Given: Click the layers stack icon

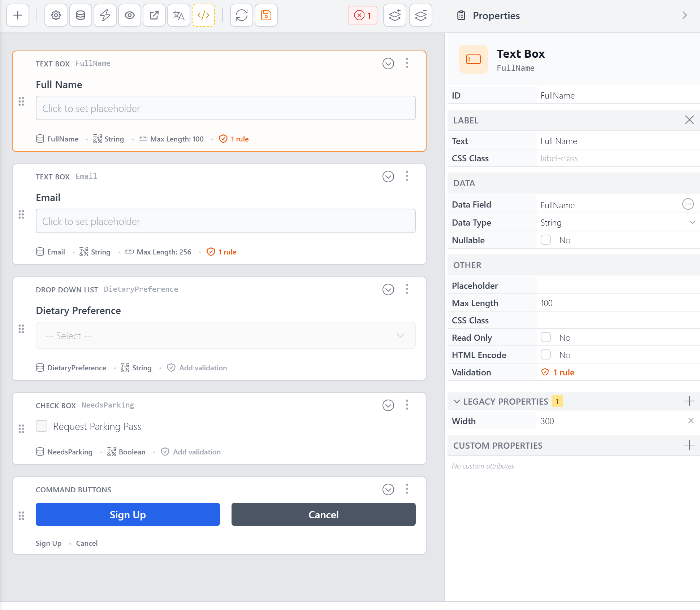Looking at the screenshot, I should click(x=421, y=15).
